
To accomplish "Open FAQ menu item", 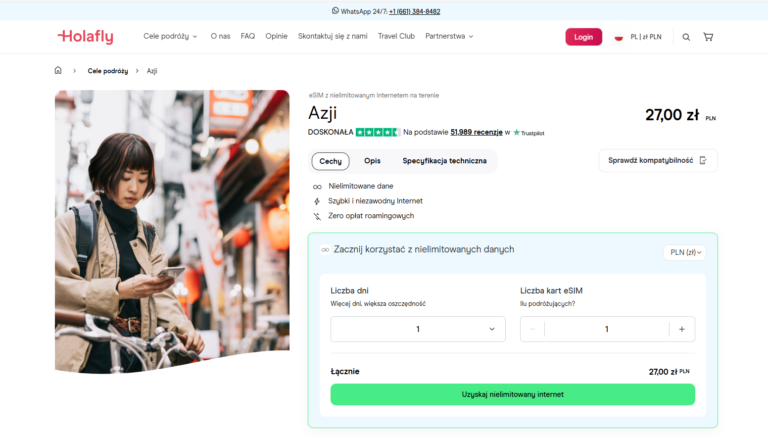I will click(248, 36).
